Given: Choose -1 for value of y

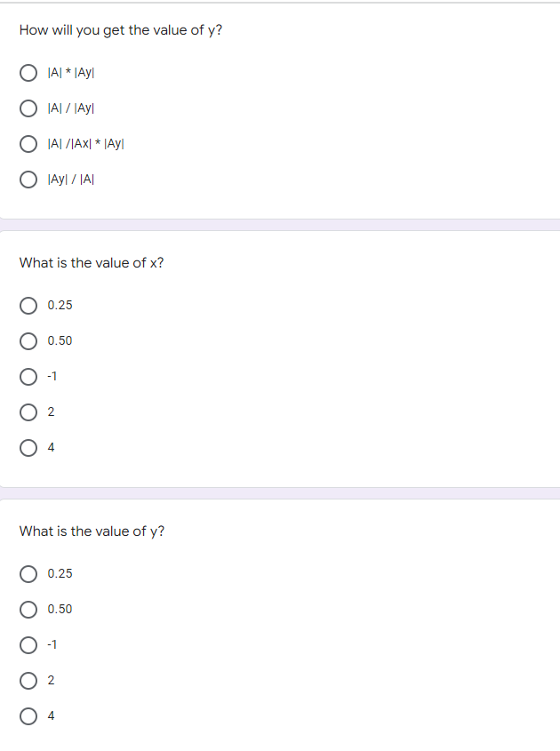Looking at the screenshot, I should (x=28, y=645).
